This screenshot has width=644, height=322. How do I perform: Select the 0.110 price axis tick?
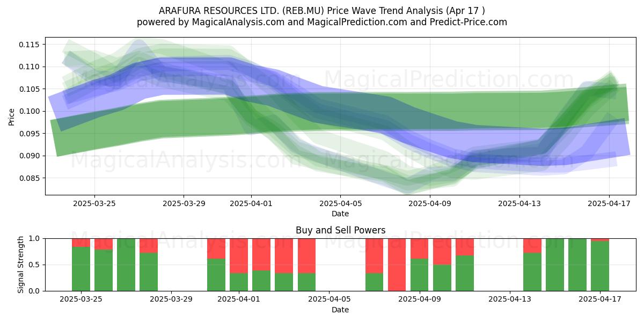pos(30,67)
